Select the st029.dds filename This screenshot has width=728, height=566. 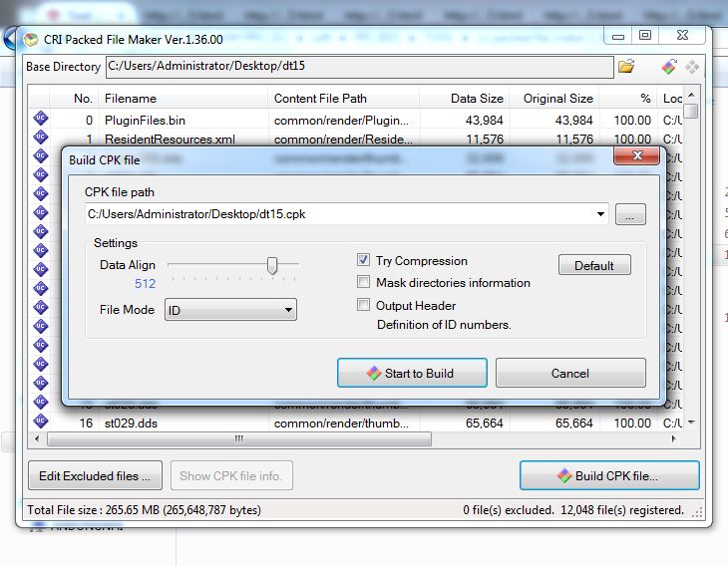click(131, 424)
